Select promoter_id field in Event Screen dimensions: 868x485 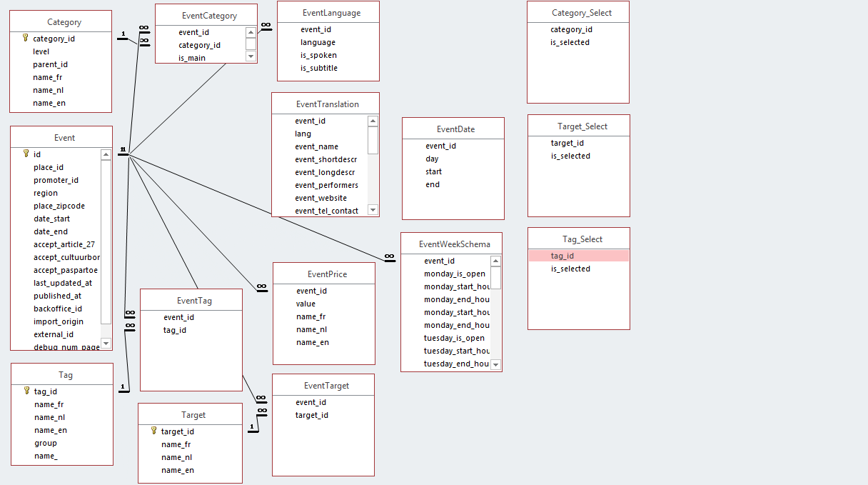click(56, 180)
